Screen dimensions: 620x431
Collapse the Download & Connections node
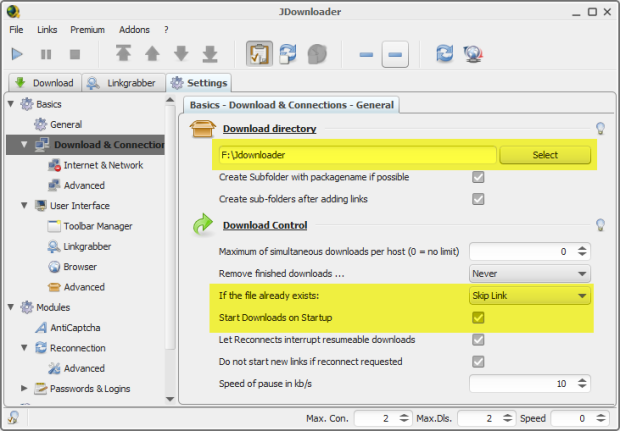point(24,145)
